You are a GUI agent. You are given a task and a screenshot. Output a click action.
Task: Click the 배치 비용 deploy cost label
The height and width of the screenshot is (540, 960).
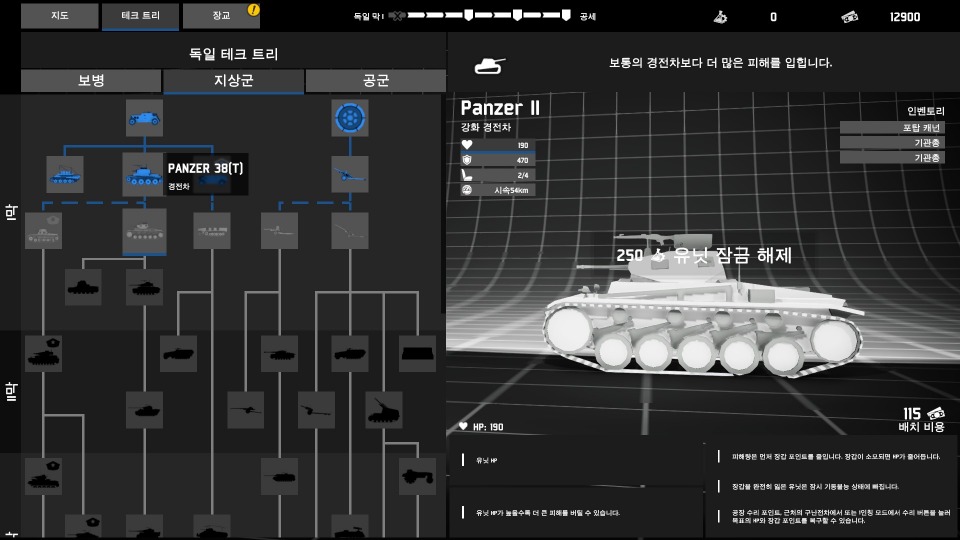921,427
